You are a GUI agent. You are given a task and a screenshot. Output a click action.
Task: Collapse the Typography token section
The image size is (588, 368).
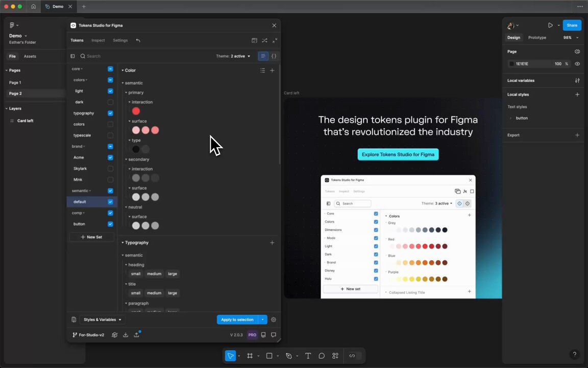(122, 243)
